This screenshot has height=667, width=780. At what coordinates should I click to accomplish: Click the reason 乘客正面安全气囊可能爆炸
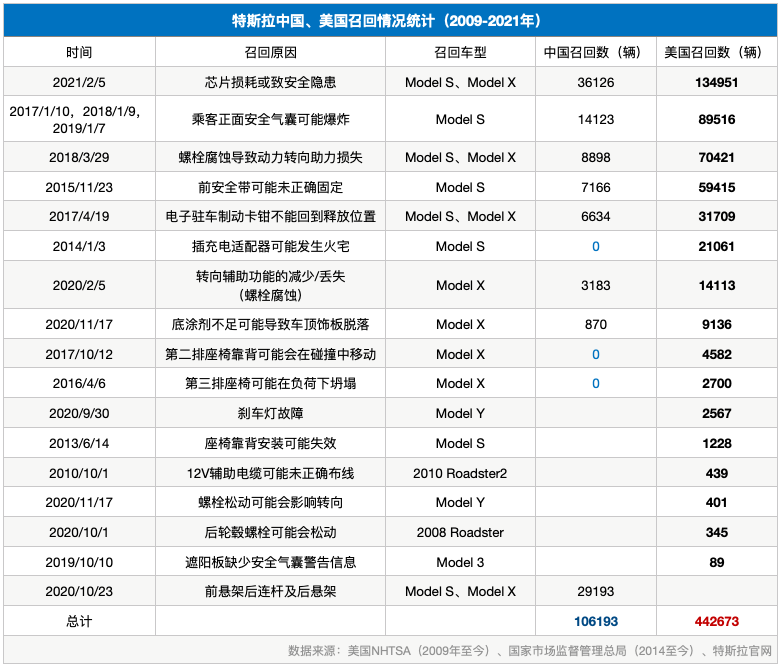coord(270,119)
